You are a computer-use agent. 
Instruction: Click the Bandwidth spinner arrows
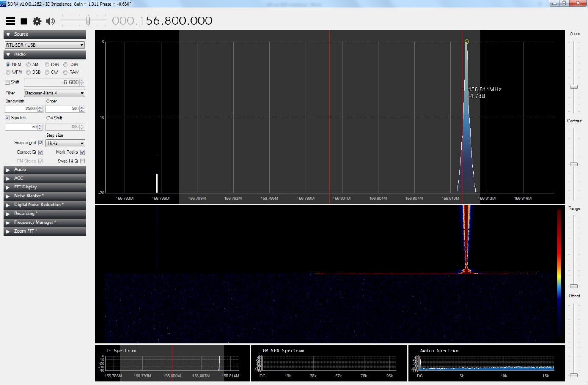40,109
